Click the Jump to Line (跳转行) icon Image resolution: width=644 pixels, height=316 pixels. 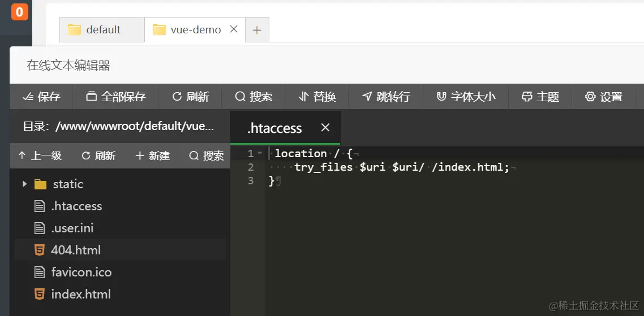pos(367,97)
